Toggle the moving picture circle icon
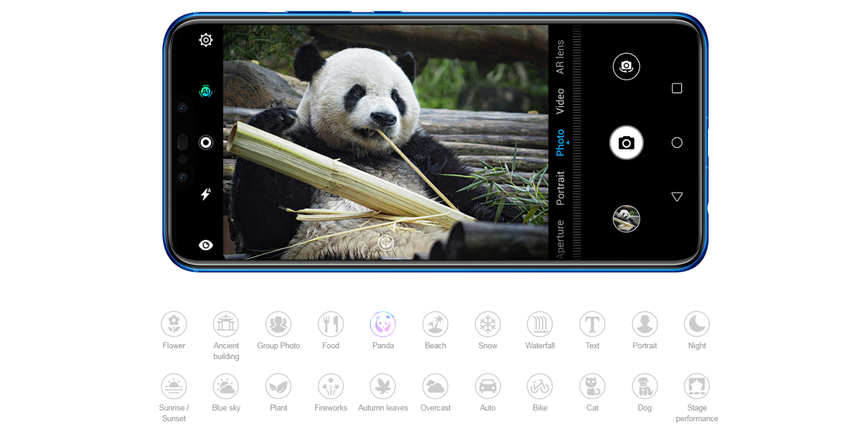Image resolution: width=868 pixels, height=429 pixels. (x=206, y=142)
